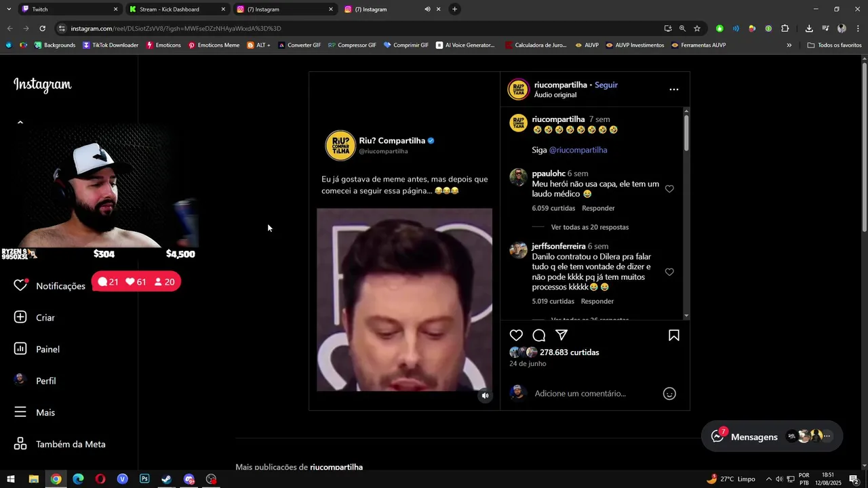Mute the audio-playing Instagram tab via speaker icon
The width and height of the screenshot is (868, 488).
[x=427, y=9]
